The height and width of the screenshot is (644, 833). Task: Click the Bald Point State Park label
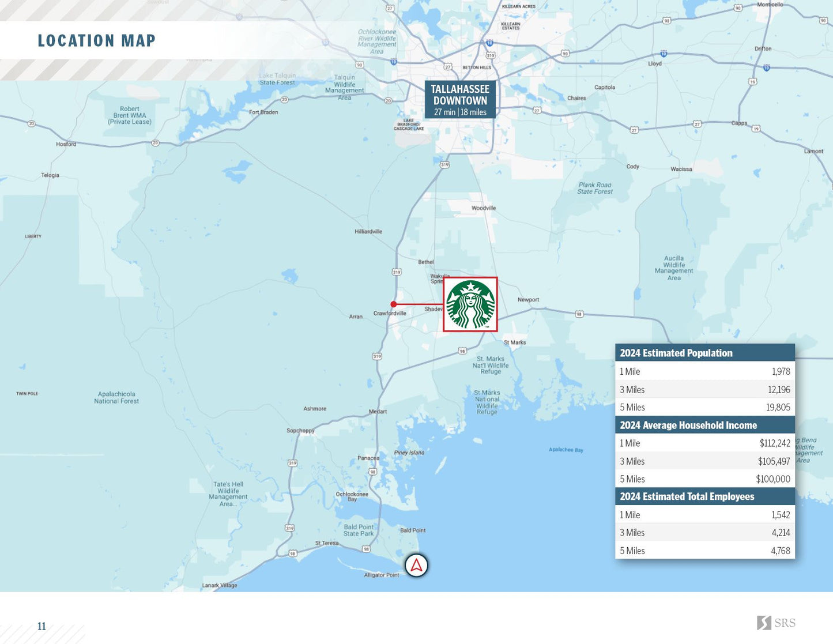(359, 530)
